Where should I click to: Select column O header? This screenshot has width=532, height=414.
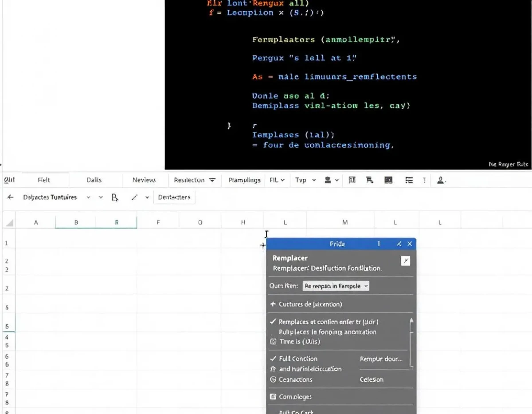(x=200, y=223)
